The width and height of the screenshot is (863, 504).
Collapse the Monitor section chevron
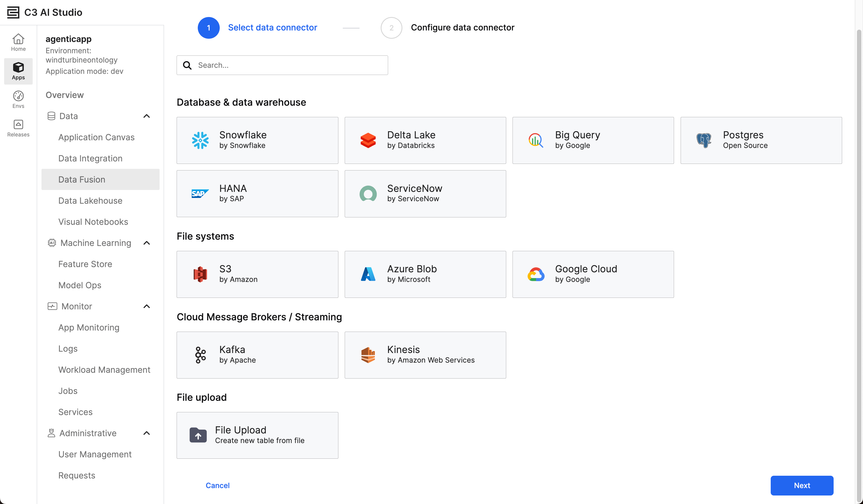(x=147, y=306)
